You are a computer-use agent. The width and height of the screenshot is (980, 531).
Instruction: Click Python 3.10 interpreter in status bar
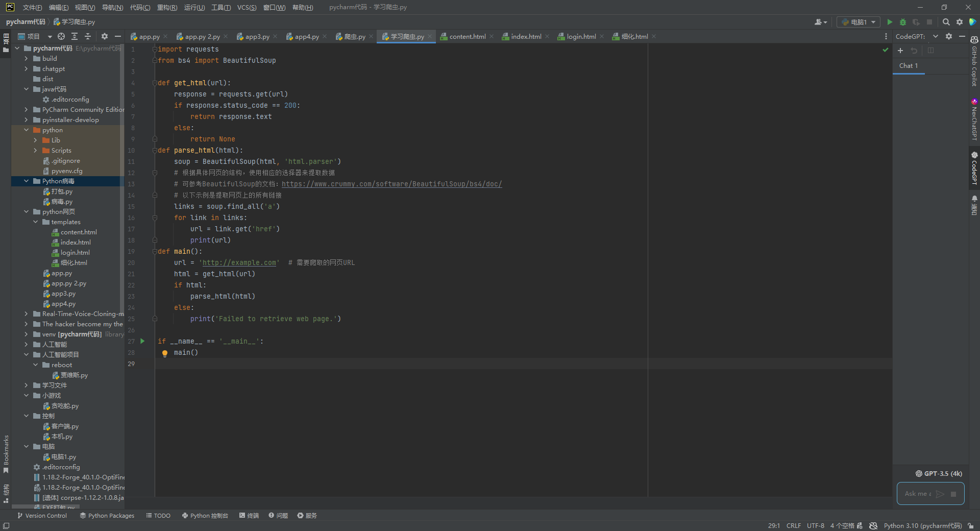[x=923, y=526]
